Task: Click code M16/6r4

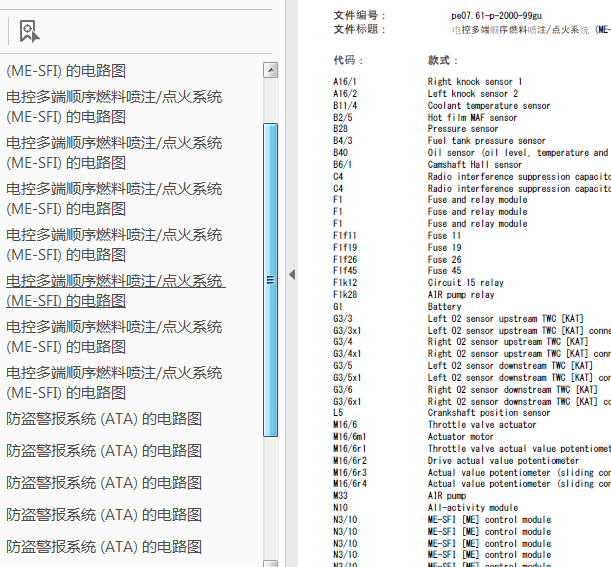Action: (x=350, y=484)
